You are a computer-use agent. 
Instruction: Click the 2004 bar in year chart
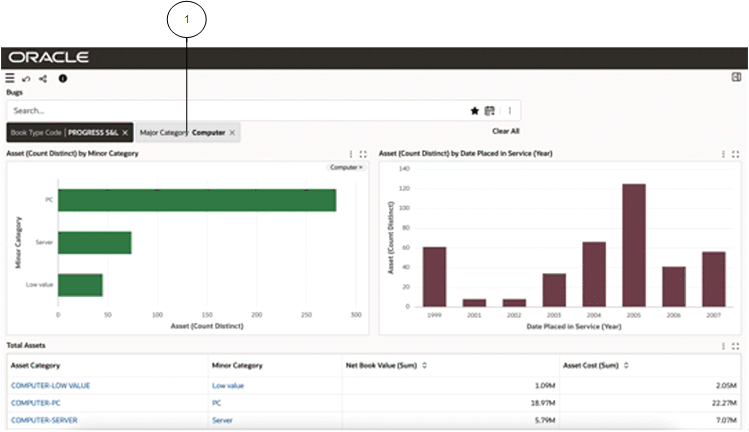(x=594, y=274)
